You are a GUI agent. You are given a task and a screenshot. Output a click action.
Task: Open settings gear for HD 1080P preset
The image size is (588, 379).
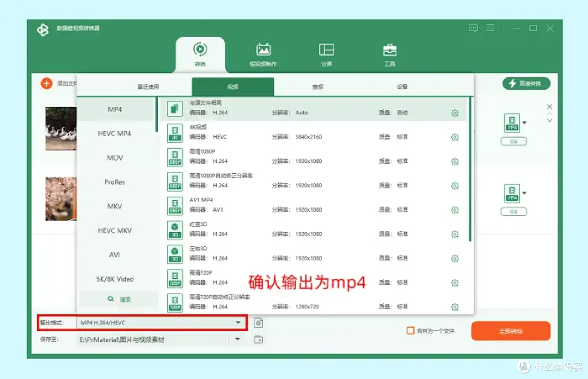pos(455,162)
